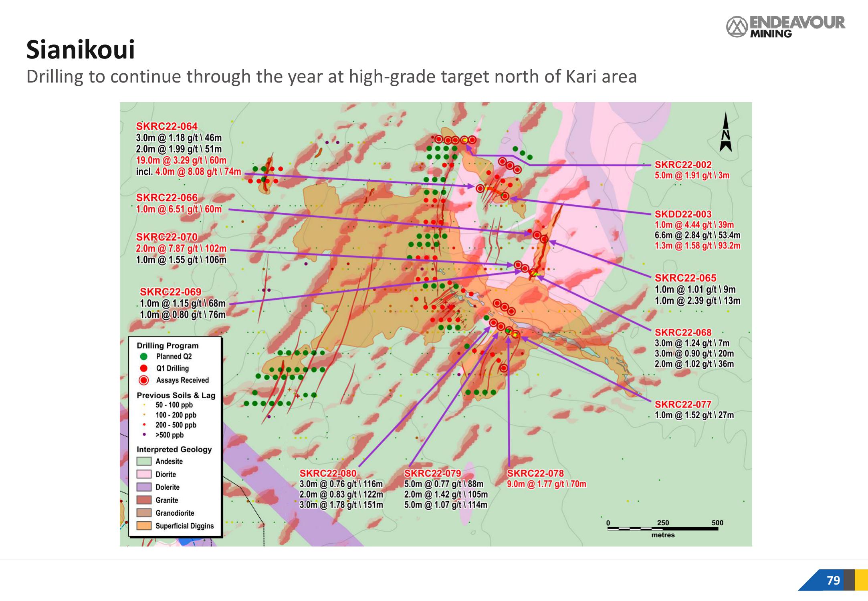The height and width of the screenshot is (601, 868).
Task: Click the SKRC22-065 drill hole label
Action: coord(685,278)
